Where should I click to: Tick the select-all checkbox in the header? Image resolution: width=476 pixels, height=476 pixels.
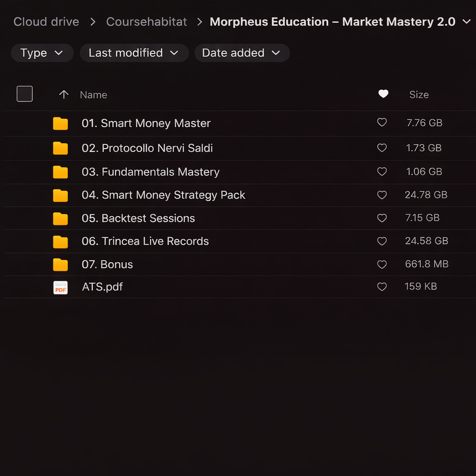tap(25, 94)
